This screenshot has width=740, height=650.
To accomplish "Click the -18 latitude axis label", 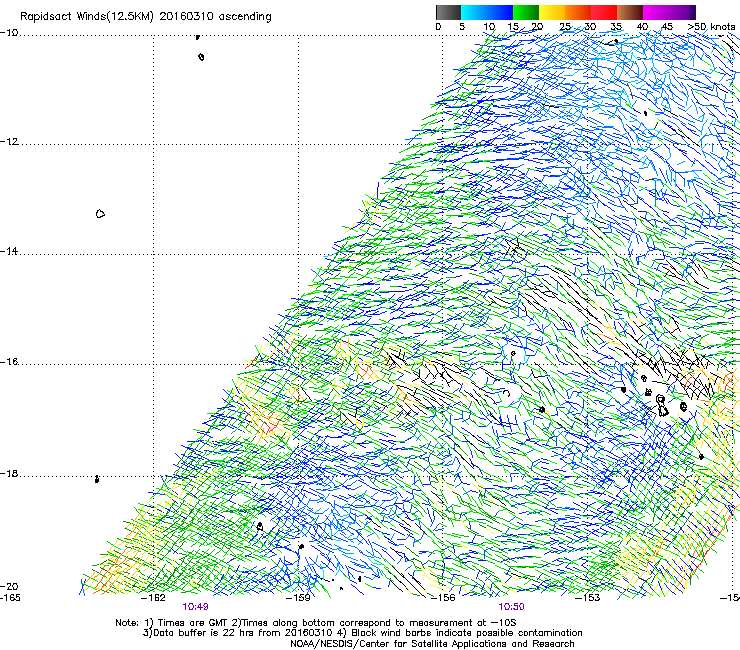I will click(x=9, y=473).
